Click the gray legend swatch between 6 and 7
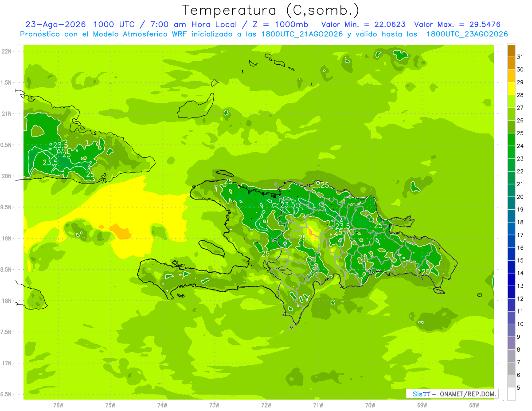This screenshot has width=532, height=411. [511, 368]
